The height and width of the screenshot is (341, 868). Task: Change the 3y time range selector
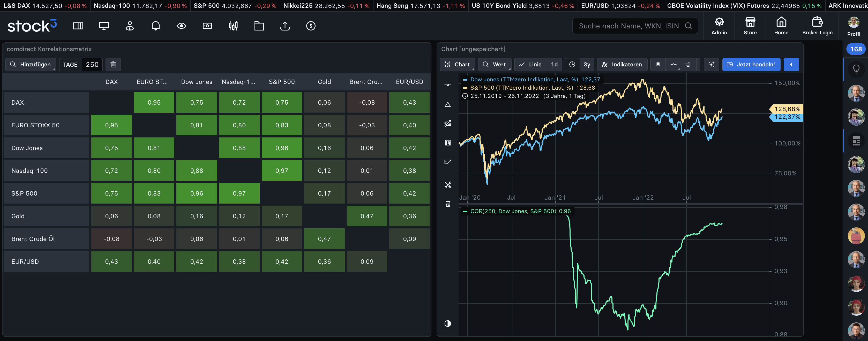587,64
